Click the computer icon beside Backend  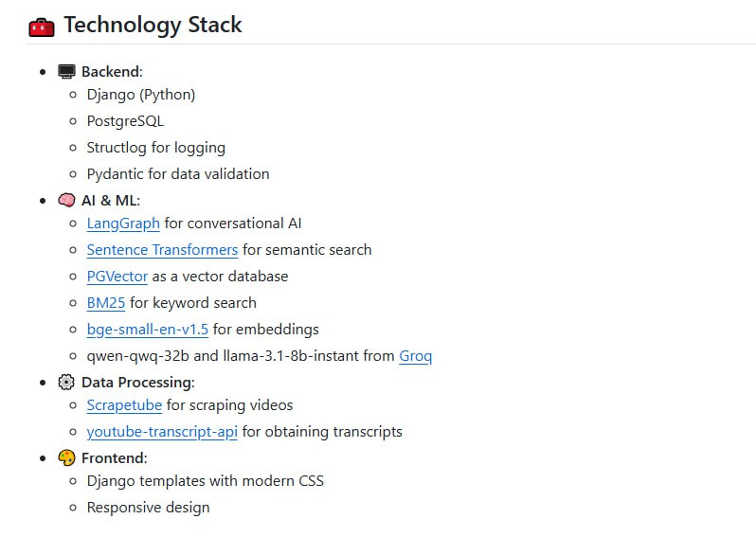click(x=66, y=72)
